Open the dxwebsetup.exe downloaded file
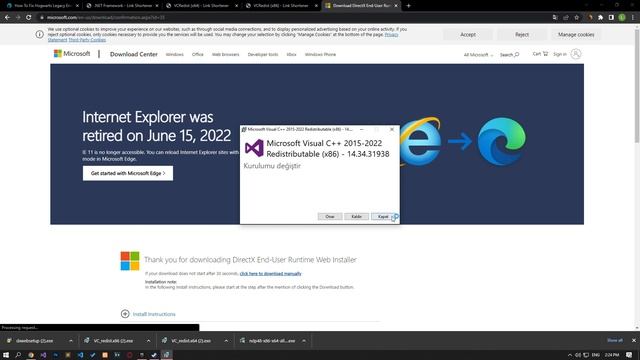 click(x=34, y=341)
